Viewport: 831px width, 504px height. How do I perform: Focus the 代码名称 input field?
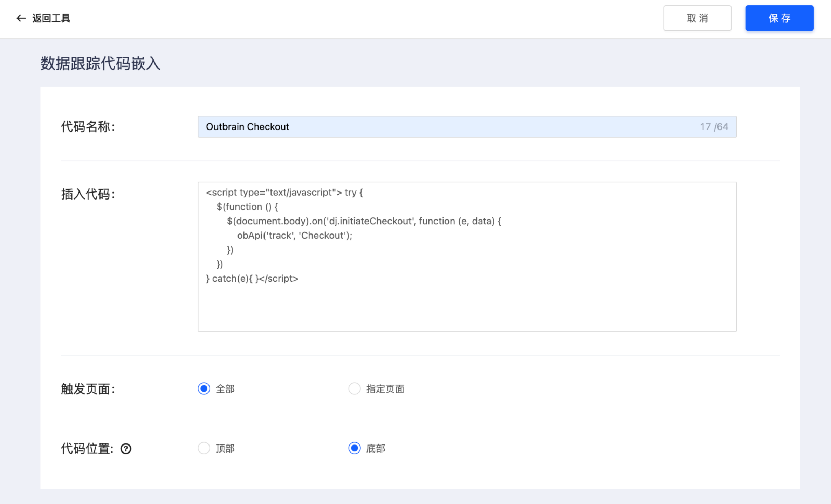click(x=467, y=127)
